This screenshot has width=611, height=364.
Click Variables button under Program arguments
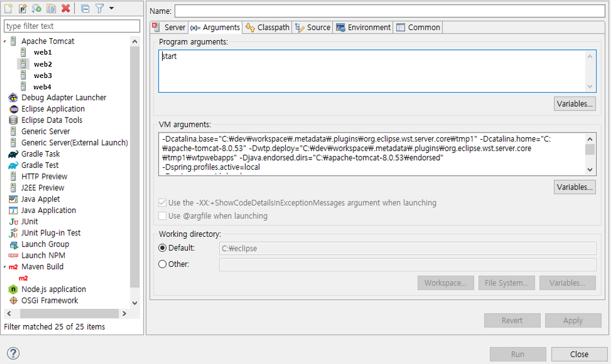tap(575, 104)
